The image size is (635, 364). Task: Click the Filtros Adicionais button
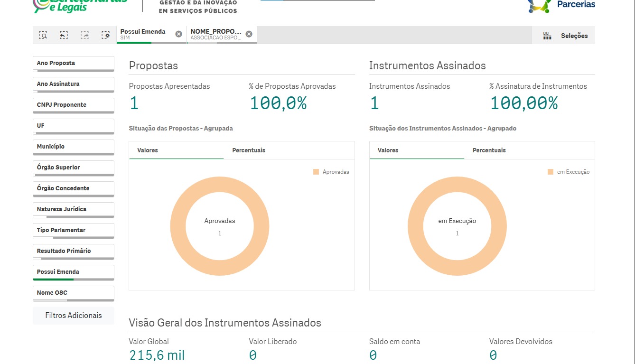coord(73,316)
